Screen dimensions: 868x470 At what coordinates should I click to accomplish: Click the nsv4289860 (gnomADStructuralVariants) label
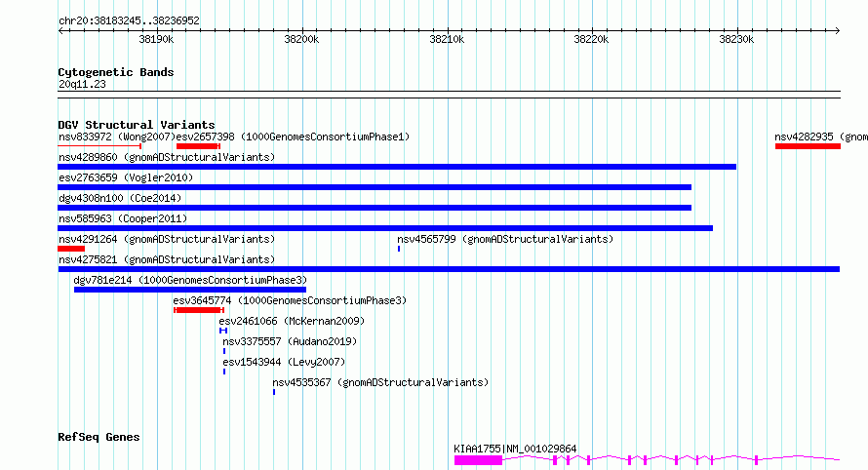167,157
